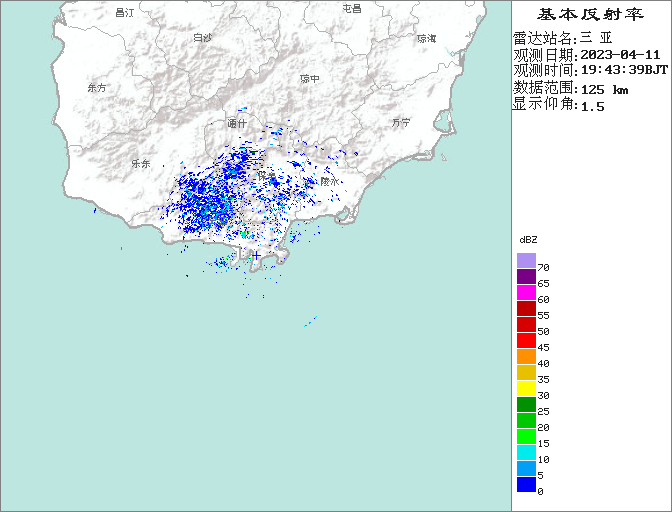The image size is (672, 512).
Task: Click the 0 dBZ blue swatch
Action: pyautogui.click(x=526, y=485)
